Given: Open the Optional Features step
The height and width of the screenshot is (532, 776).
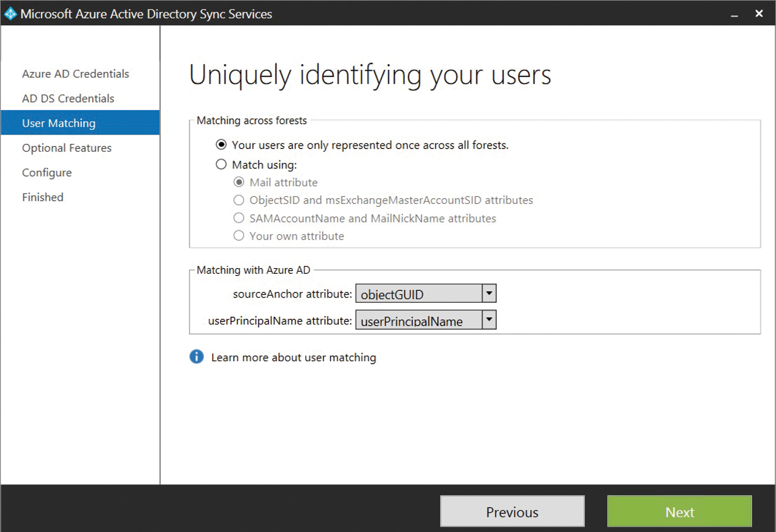Looking at the screenshot, I should [66, 147].
